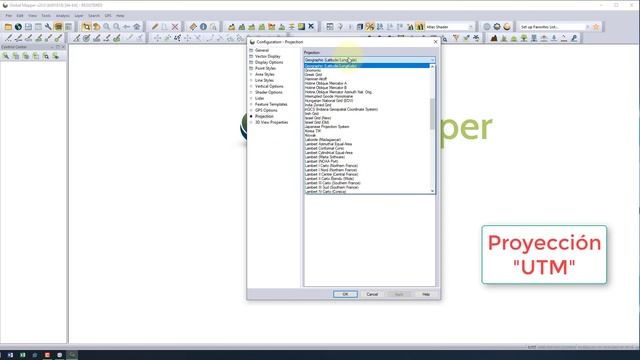Screen dimensions: 640x360
Task: Open the Tools menu
Action: pyautogui.click(x=46, y=16)
